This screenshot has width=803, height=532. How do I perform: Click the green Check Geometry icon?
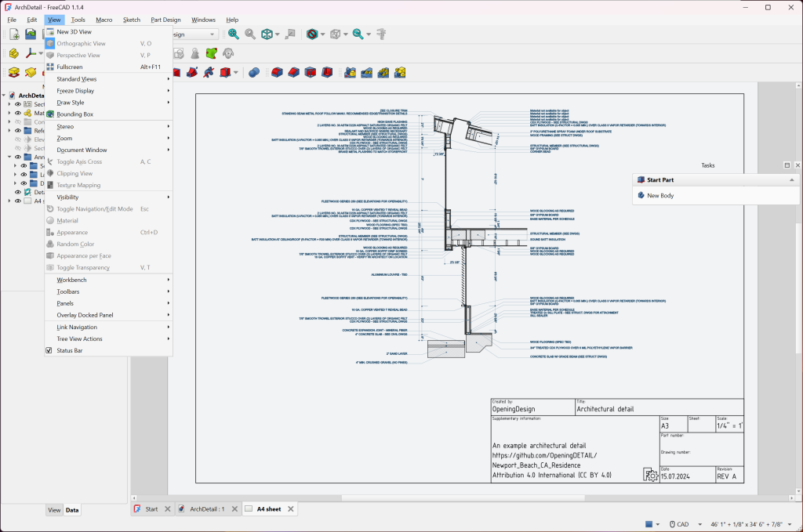coord(212,53)
